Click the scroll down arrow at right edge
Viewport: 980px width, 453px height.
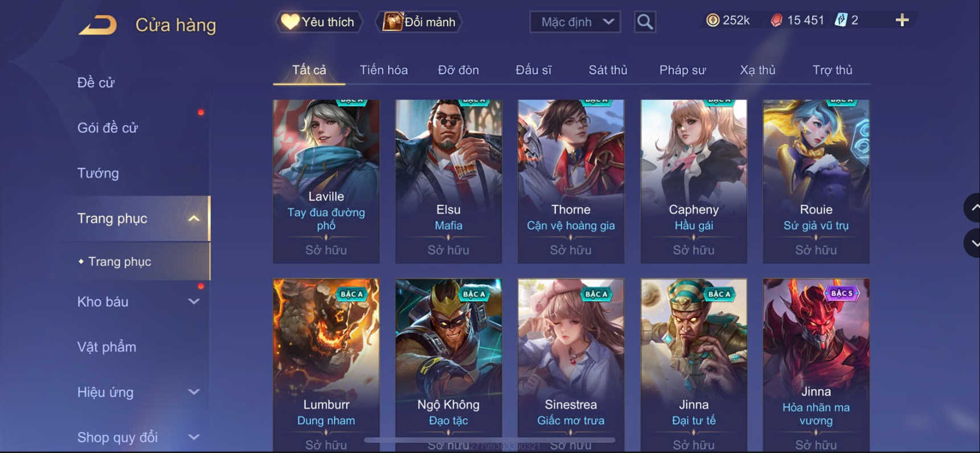[x=973, y=243]
